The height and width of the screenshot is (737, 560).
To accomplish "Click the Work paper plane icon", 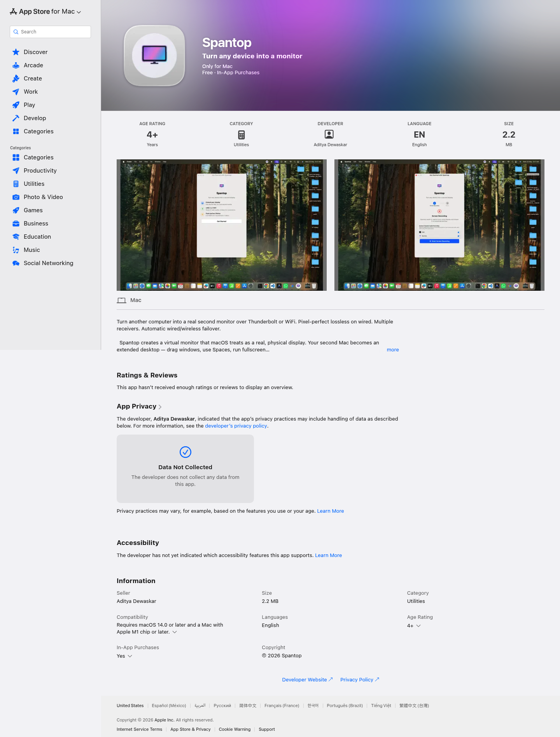I will [16, 92].
